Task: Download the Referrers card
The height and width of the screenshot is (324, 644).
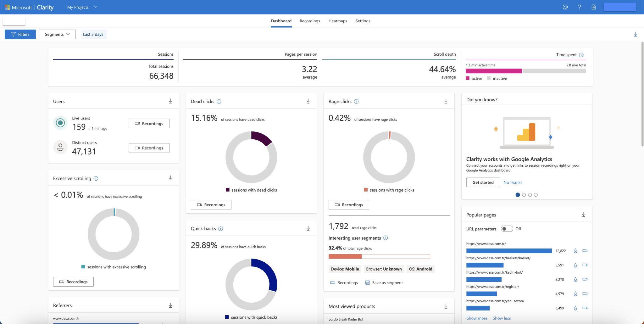Action: click(x=170, y=305)
